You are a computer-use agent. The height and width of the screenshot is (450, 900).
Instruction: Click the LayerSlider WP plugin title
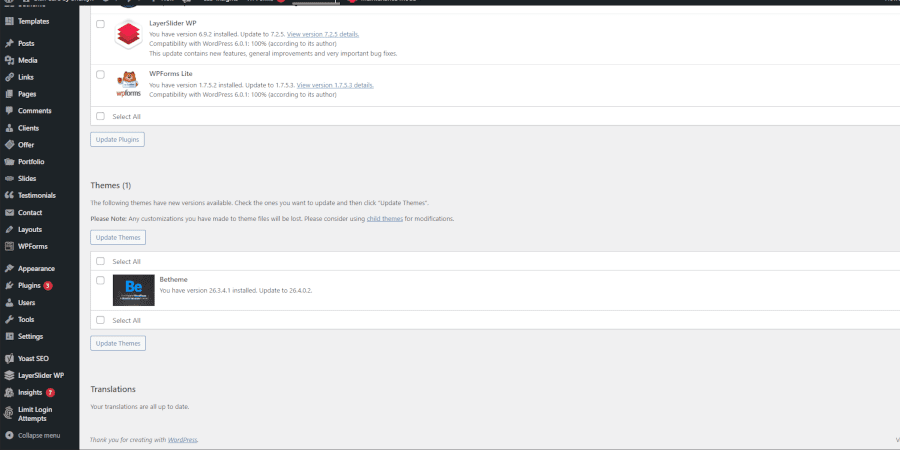[x=173, y=24]
